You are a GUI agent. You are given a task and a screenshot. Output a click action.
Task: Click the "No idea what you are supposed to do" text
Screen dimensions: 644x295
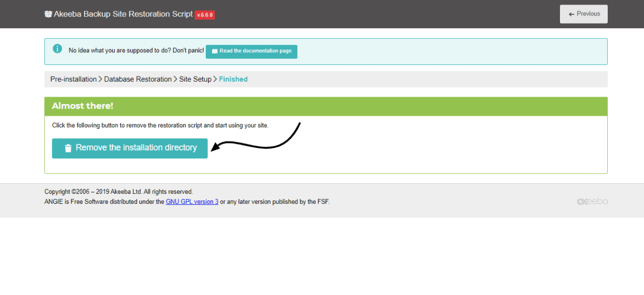tap(136, 51)
